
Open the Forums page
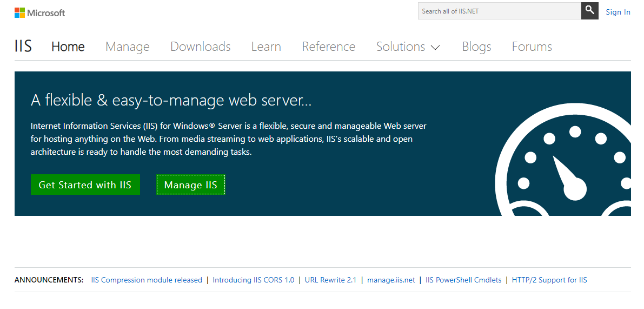pyautogui.click(x=532, y=47)
